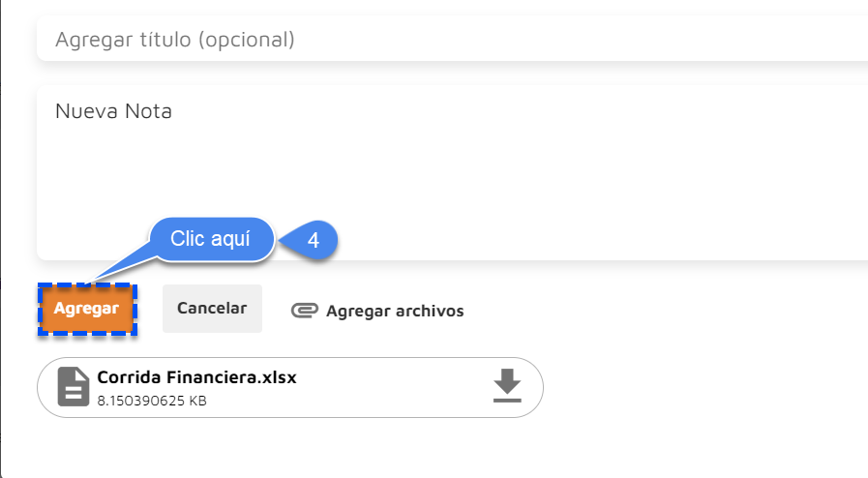The height and width of the screenshot is (478, 868).
Task: Download Corrida Financiera.xlsx using the arrow icon
Action: (507, 386)
